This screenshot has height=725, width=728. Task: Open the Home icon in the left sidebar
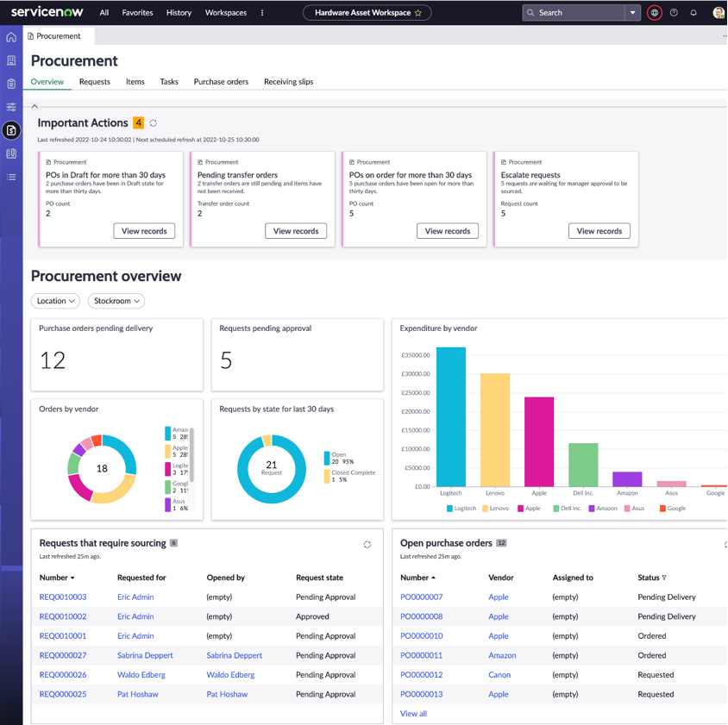coord(11,36)
